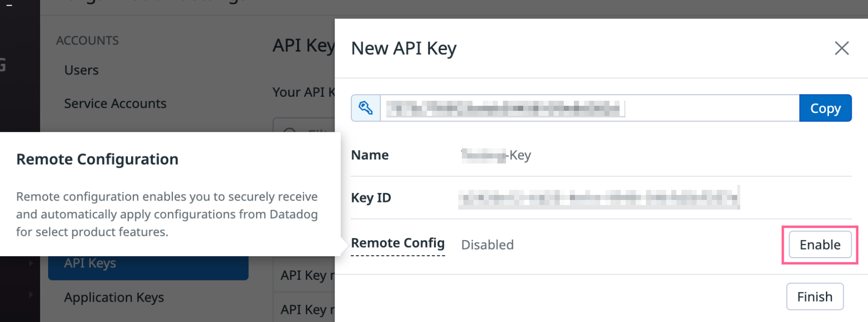Go to Application Keys settings
Screen dimensions: 868x322
[114, 298]
